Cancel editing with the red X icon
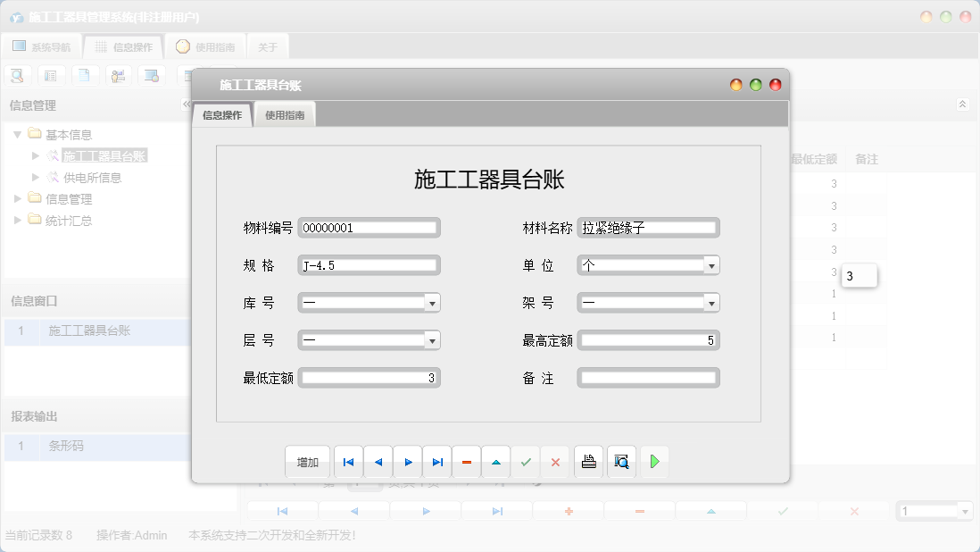This screenshot has width=980, height=552. [x=554, y=462]
